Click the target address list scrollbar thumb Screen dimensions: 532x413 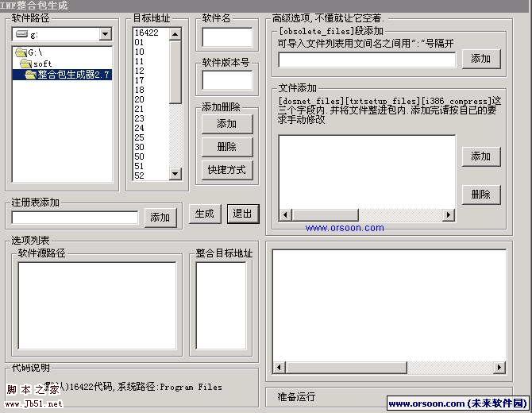[175, 71]
